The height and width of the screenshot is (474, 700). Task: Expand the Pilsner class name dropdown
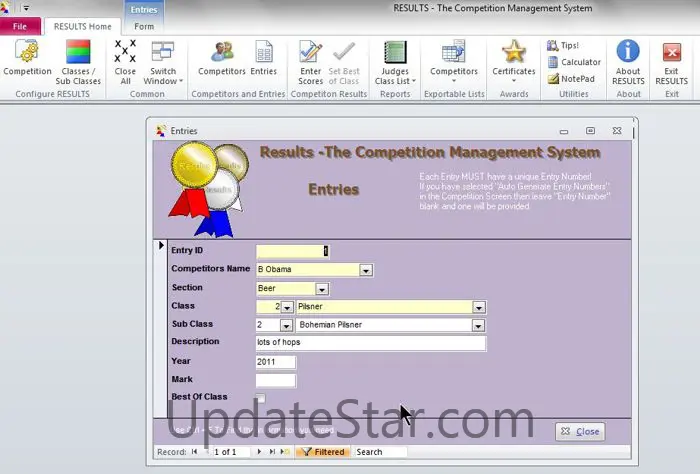coord(479,307)
